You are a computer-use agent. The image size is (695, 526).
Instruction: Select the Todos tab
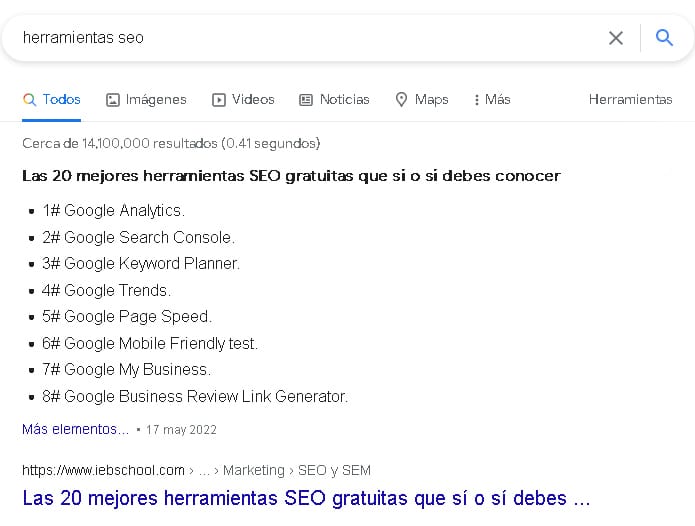click(51, 99)
